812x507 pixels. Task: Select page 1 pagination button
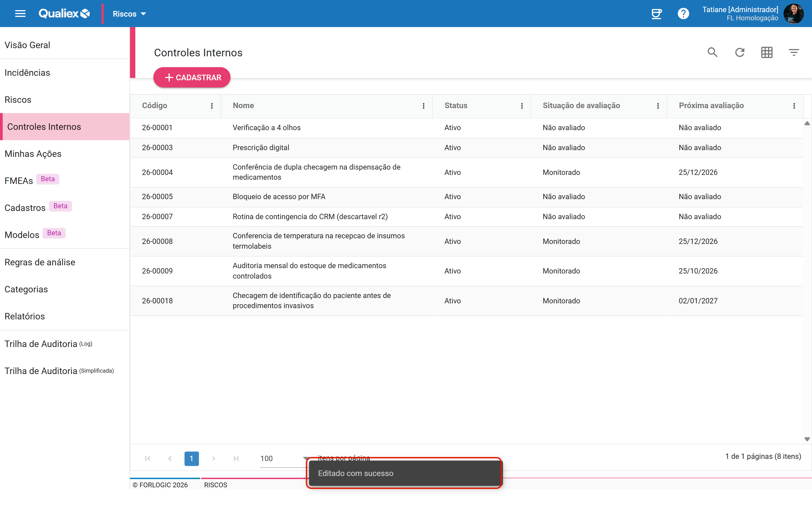(x=191, y=458)
